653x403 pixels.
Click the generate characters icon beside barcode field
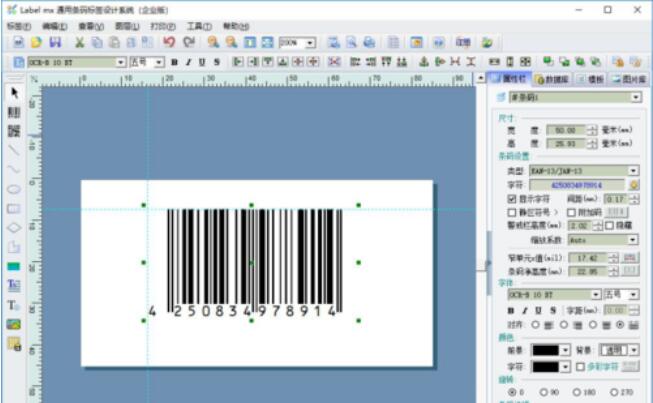click(x=634, y=185)
